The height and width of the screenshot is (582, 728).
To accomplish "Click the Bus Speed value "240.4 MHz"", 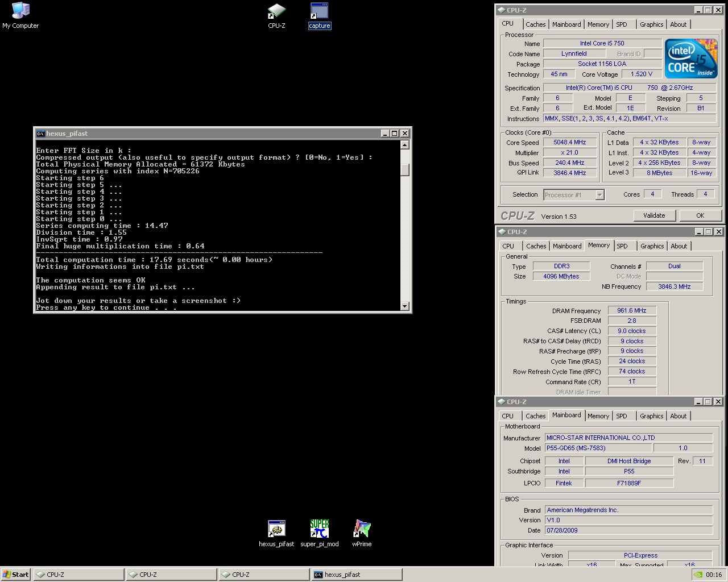I will click(x=570, y=163).
